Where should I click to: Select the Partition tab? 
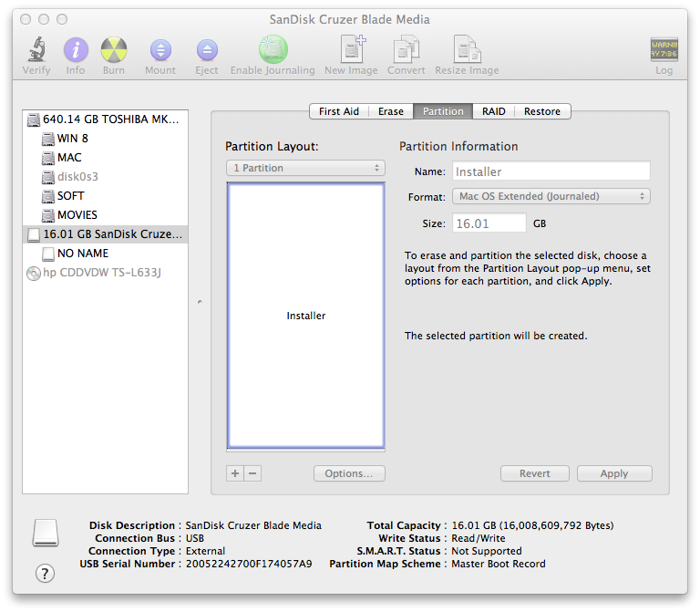[x=443, y=111]
